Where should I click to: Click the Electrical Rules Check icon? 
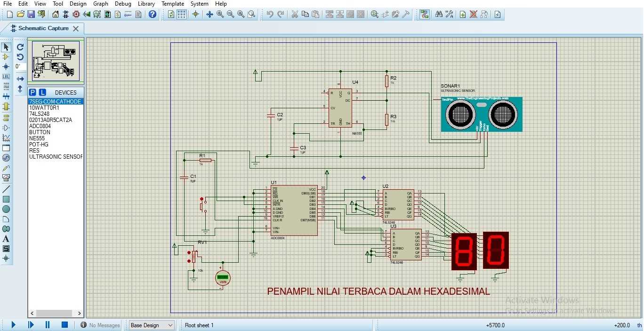point(498,14)
